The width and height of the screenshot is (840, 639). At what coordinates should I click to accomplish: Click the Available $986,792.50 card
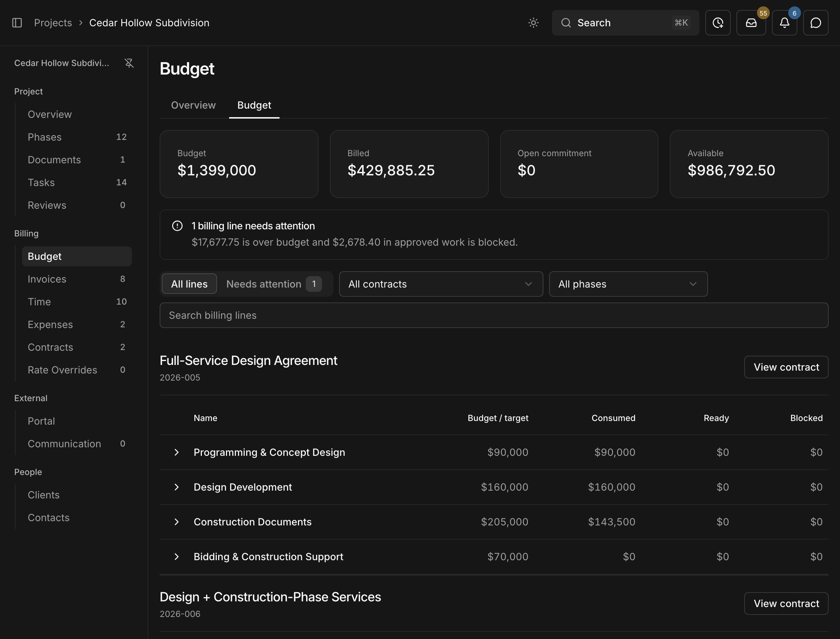[x=749, y=164]
